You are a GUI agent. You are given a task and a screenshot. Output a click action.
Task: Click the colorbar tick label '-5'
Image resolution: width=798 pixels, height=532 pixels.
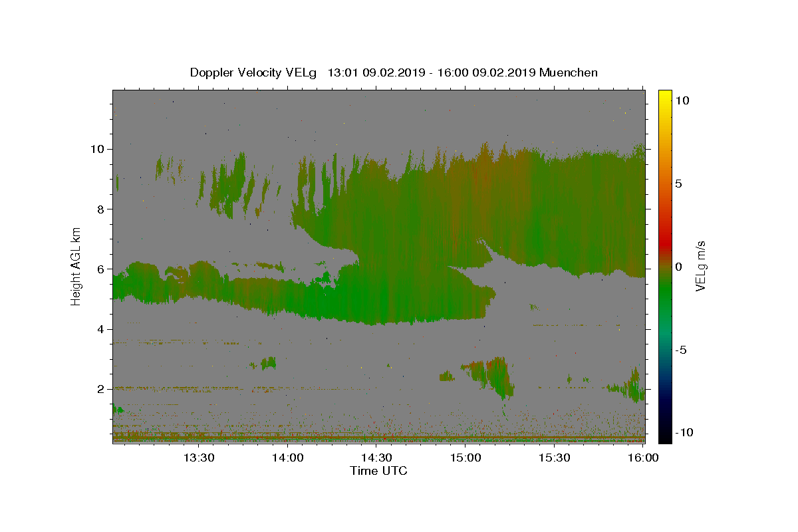point(682,350)
